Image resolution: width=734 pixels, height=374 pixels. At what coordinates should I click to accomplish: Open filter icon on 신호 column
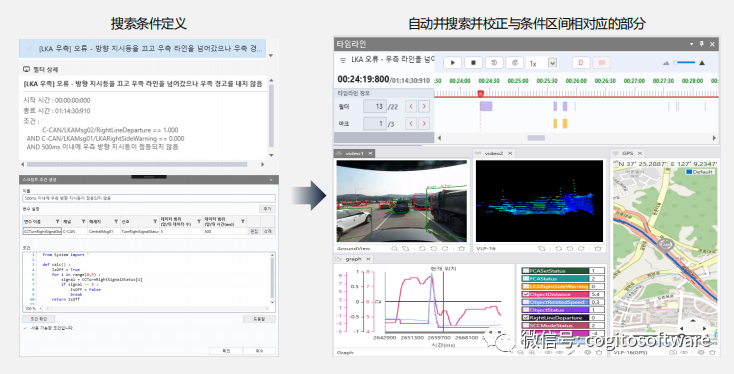click(x=155, y=221)
